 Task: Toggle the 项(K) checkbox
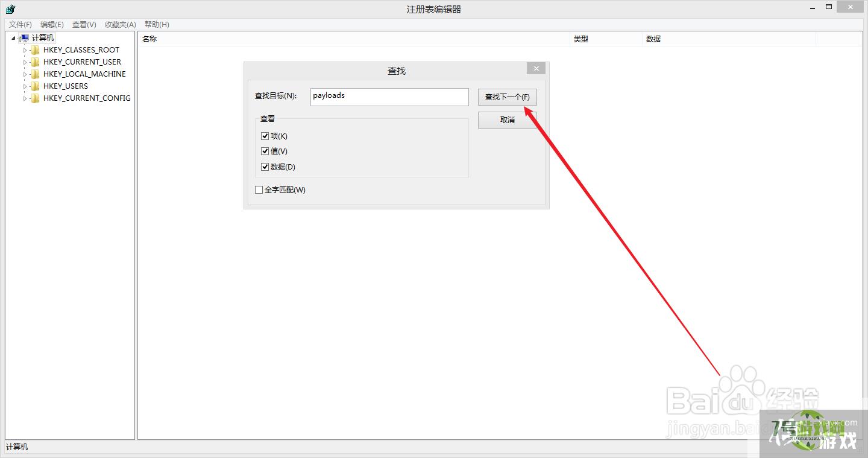coord(265,136)
